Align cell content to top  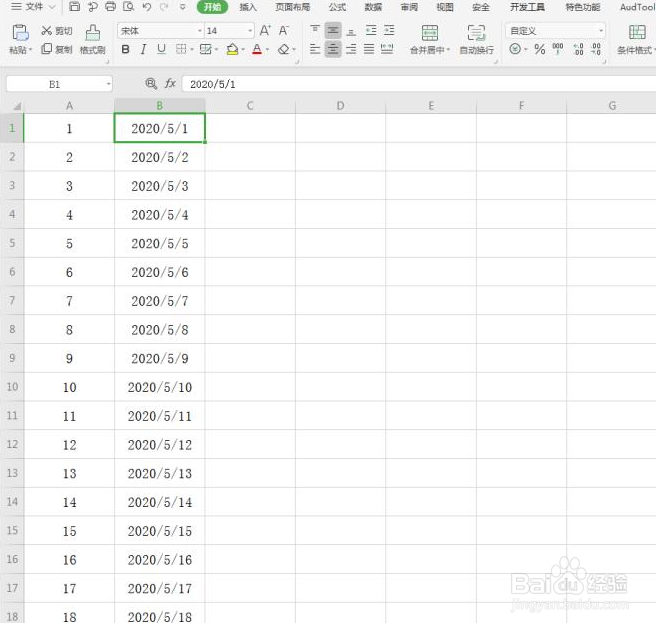(x=315, y=30)
